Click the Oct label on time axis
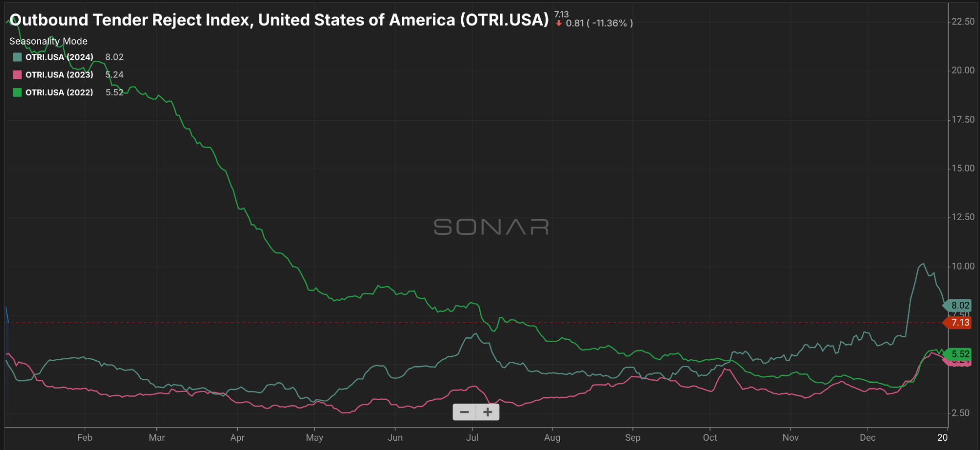This screenshot has width=980, height=450. click(x=710, y=437)
